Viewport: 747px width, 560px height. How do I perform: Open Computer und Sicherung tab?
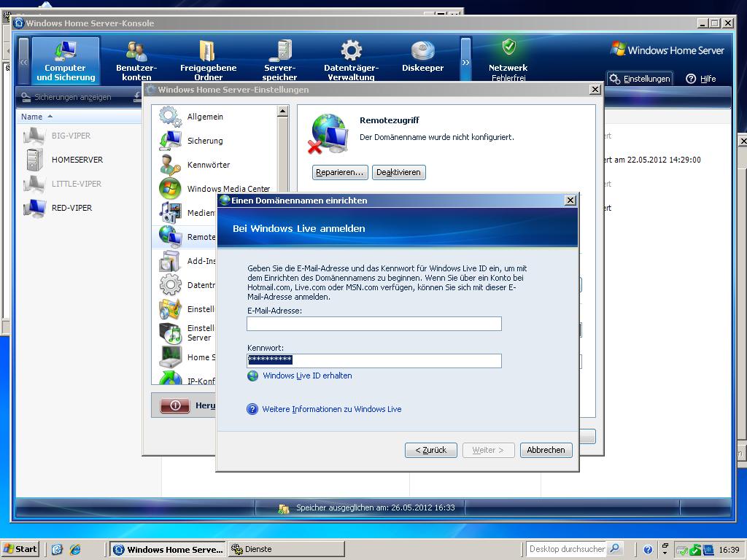coord(66,61)
